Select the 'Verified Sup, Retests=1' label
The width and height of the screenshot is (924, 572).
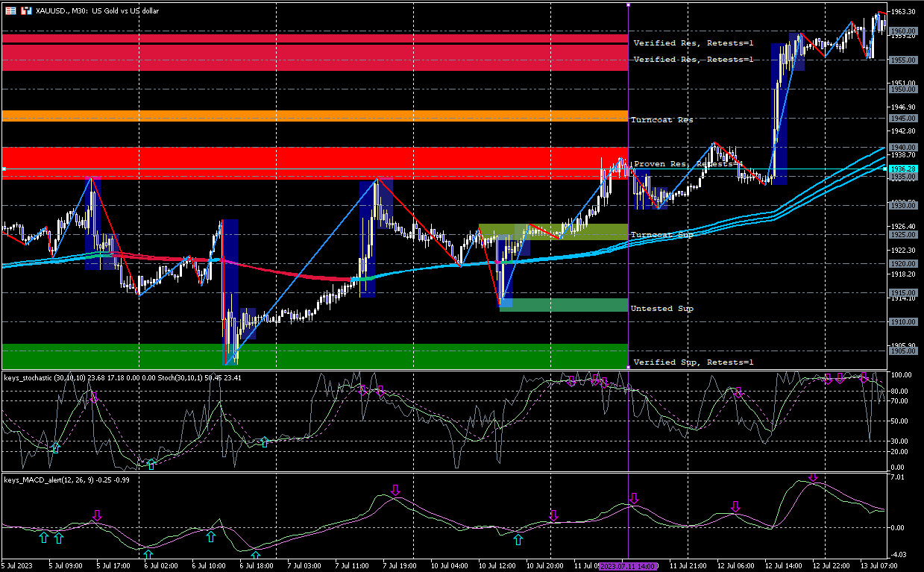click(694, 362)
